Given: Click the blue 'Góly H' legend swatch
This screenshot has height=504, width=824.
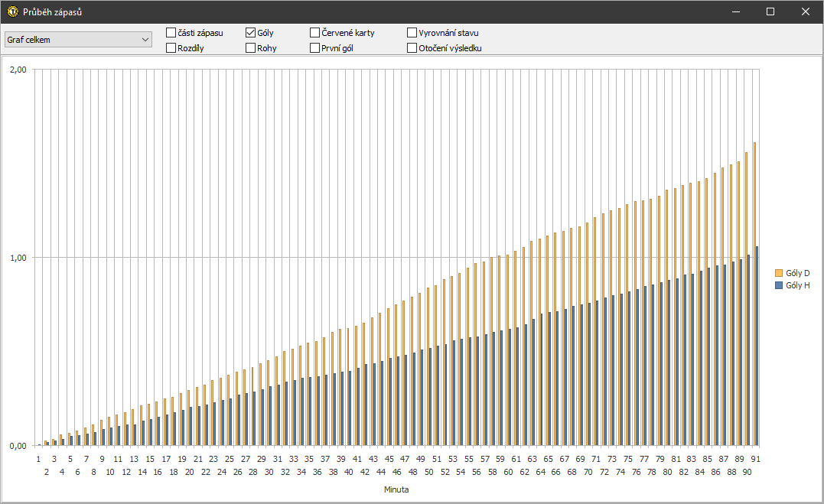Looking at the screenshot, I should [779, 285].
